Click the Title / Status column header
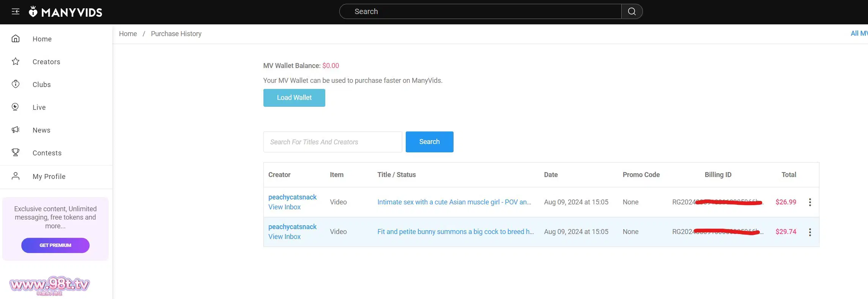 397,175
